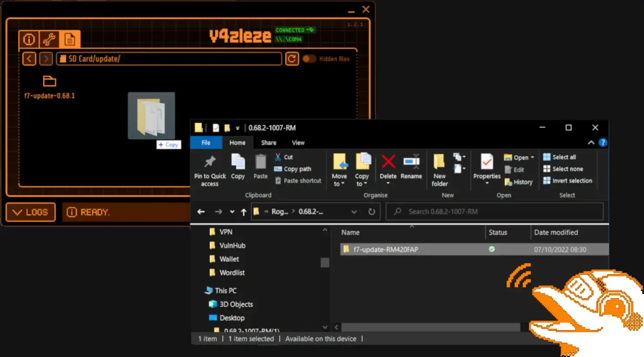
Task: Click the file manager document tab icon
Action: coord(70,40)
